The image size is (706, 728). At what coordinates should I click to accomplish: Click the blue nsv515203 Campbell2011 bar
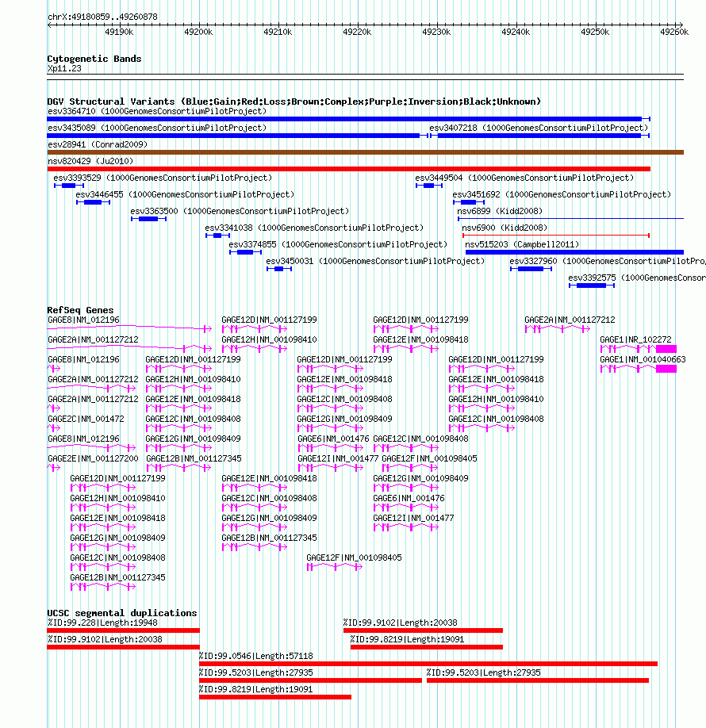point(574,252)
